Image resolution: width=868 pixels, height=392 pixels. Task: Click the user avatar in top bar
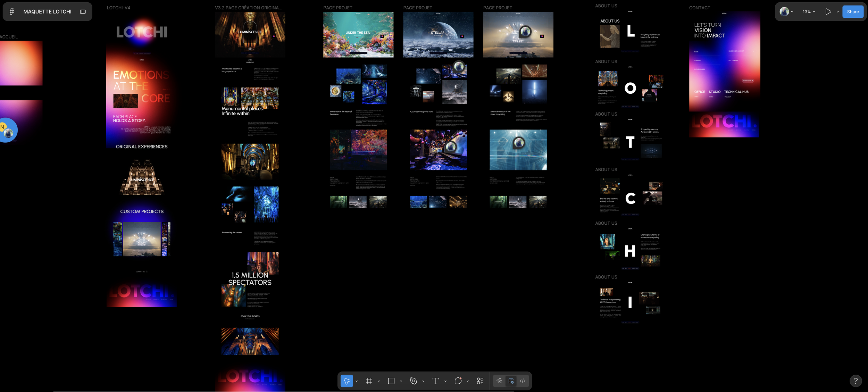pyautogui.click(x=784, y=11)
